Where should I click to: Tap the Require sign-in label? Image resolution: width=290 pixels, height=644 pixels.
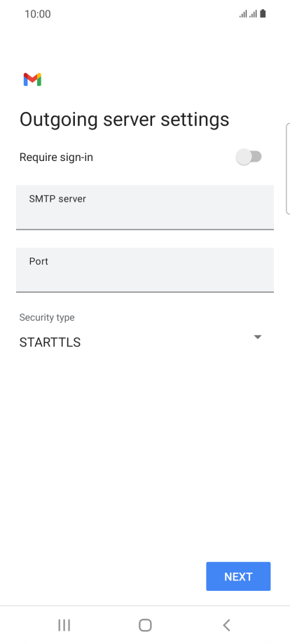coord(56,157)
